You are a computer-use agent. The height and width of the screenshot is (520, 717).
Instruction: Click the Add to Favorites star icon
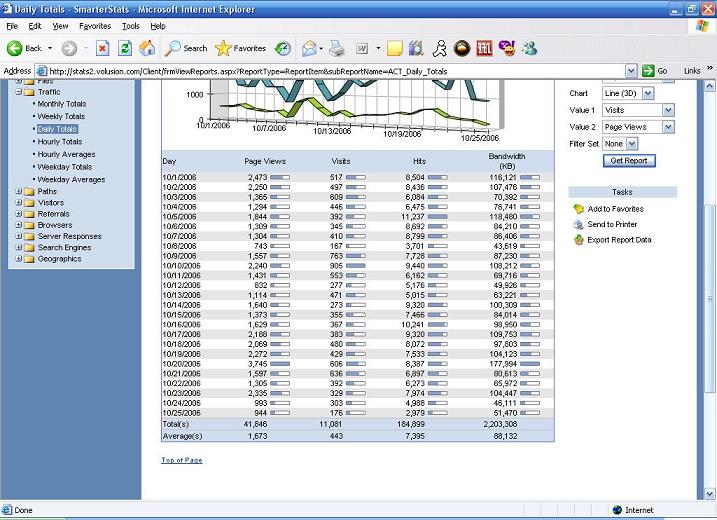578,209
